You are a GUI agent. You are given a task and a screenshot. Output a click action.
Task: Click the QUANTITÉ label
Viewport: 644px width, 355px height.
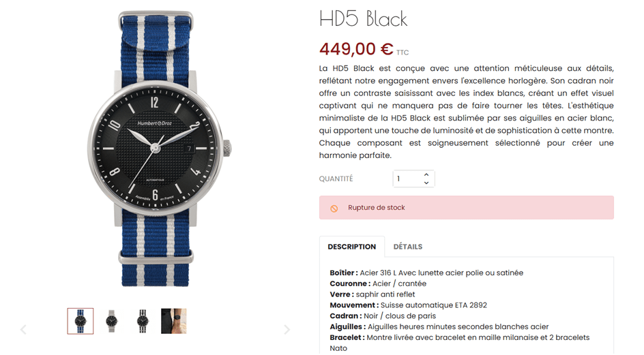[336, 179]
